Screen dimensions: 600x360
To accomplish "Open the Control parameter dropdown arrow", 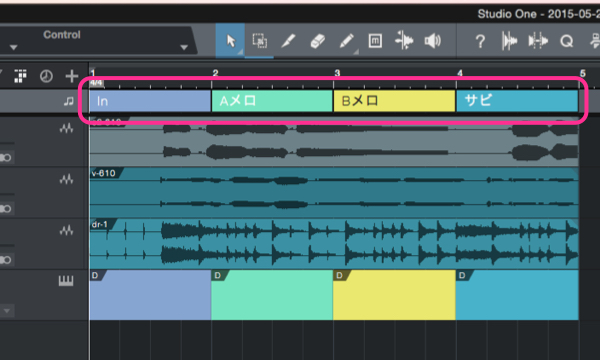I will click(x=184, y=47).
